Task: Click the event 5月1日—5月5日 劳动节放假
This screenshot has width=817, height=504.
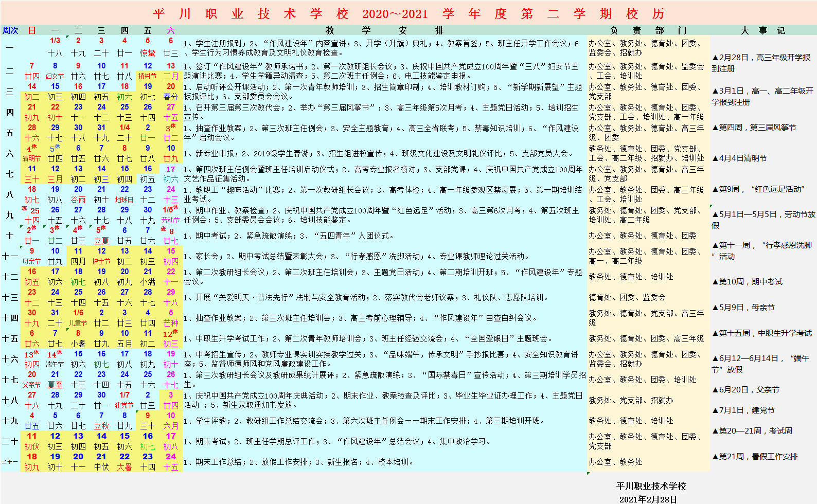Action: 763,220
